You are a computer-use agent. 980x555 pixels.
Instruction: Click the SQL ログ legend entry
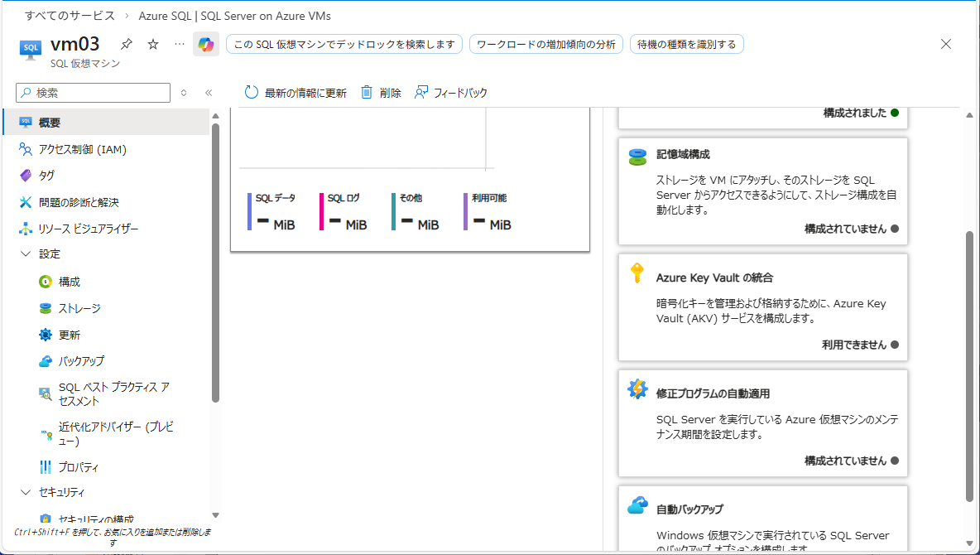[x=344, y=211]
